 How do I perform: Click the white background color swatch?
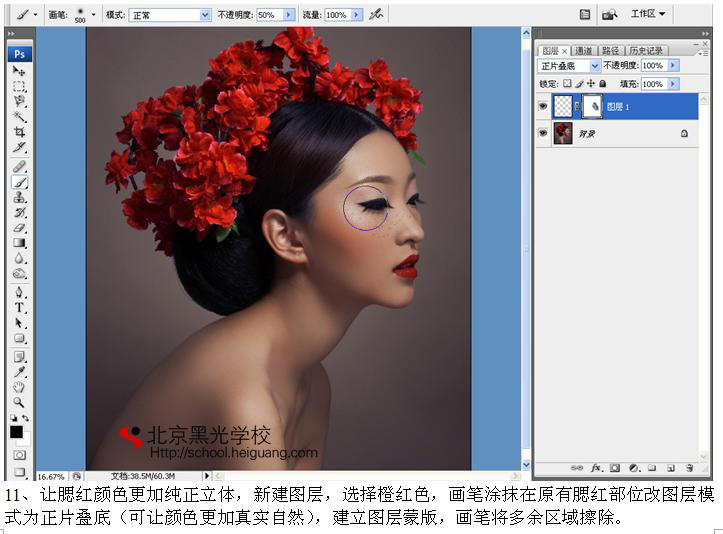coord(26,441)
